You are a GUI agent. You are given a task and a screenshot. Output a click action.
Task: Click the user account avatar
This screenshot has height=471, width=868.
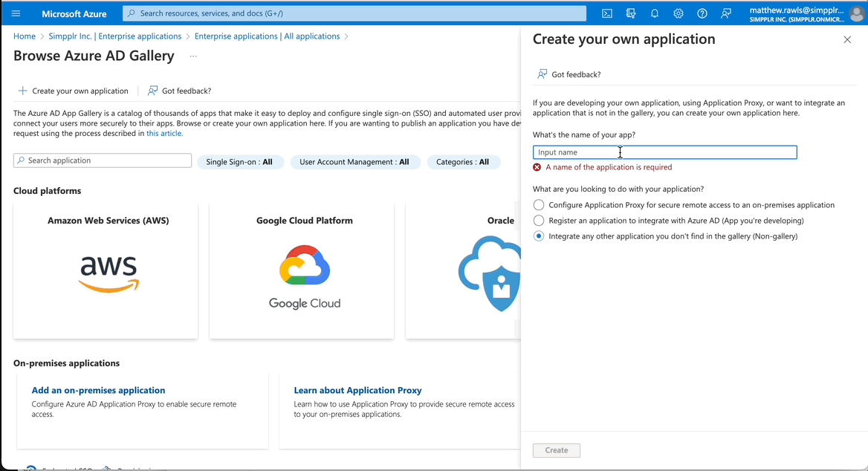tap(857, 13)
